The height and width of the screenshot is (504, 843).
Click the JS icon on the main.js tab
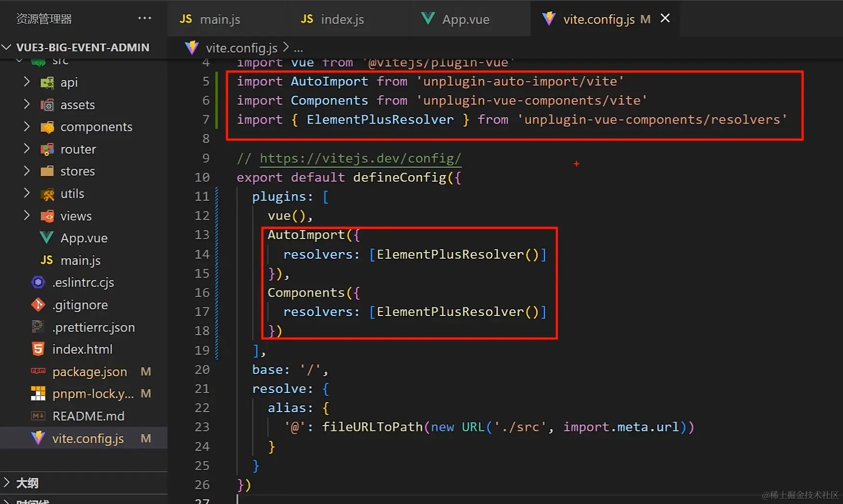[186, 19]
